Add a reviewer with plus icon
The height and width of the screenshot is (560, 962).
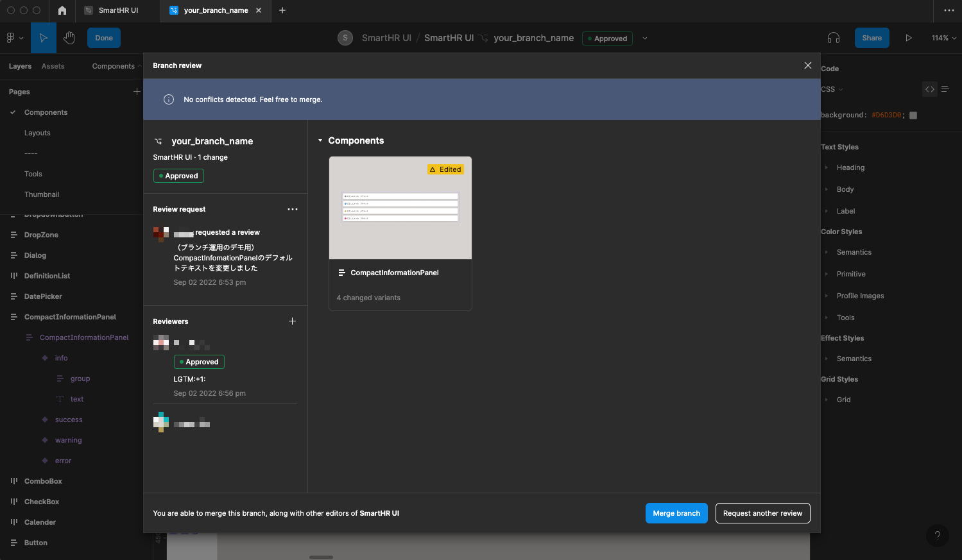(x=292, y=321)
